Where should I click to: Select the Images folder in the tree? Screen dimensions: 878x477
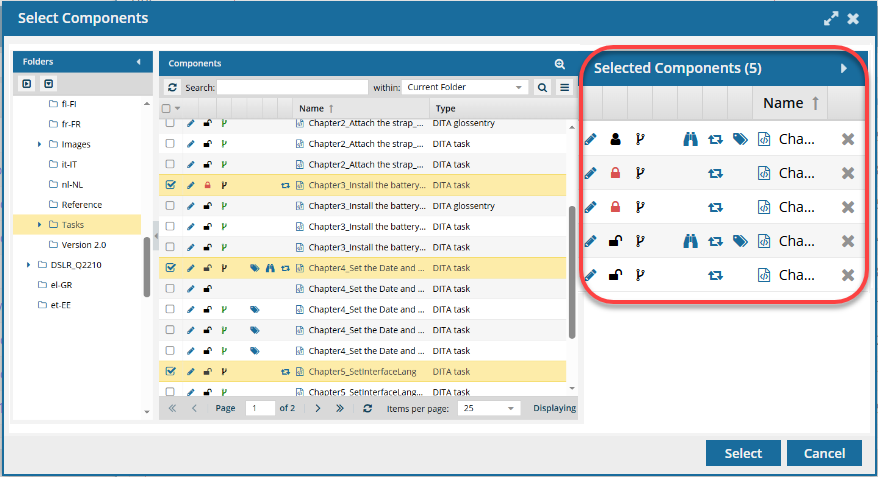(x=75, y=144)
